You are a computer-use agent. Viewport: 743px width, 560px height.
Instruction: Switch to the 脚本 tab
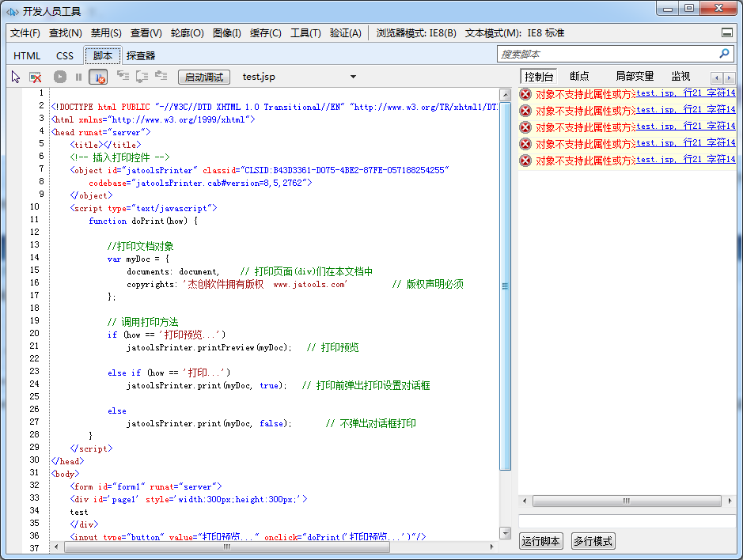click(103, 55)
